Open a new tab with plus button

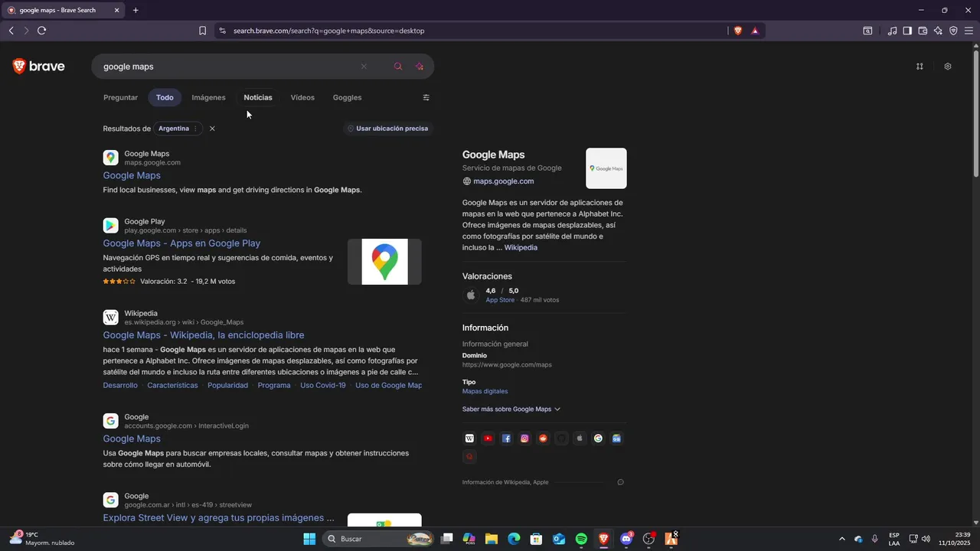pyautogui.click(x=136, y=10)
